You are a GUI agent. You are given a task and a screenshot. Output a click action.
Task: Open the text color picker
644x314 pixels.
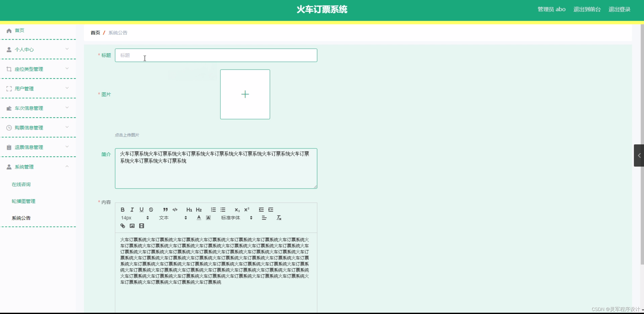point(199,218)
